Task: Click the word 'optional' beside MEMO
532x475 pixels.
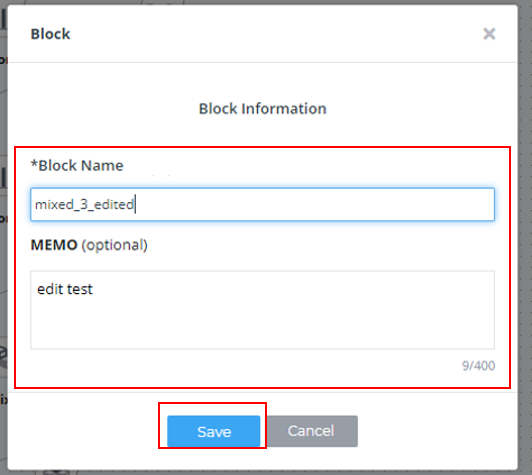Action: click(114, 245)
